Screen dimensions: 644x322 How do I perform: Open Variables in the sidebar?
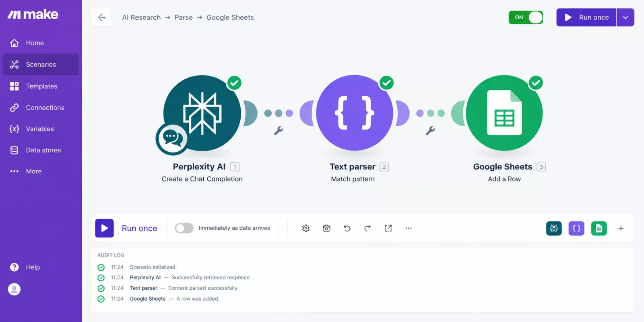click(x=41, y=129)
